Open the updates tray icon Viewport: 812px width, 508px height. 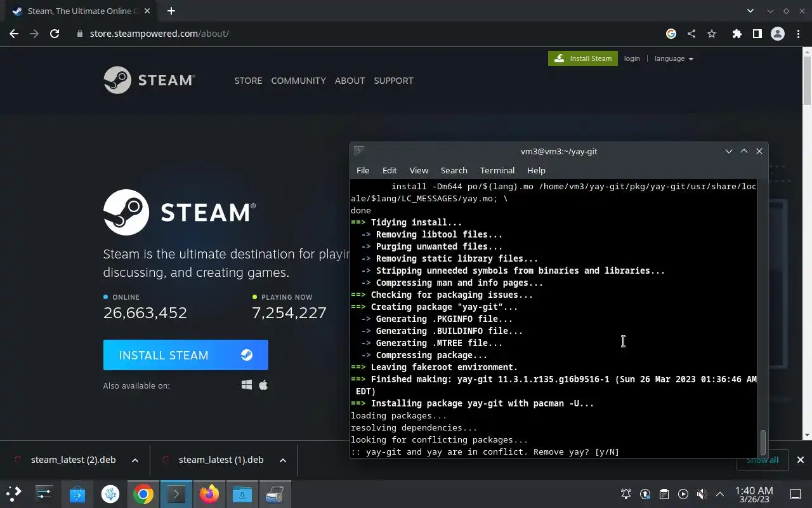tap(645, 494)
